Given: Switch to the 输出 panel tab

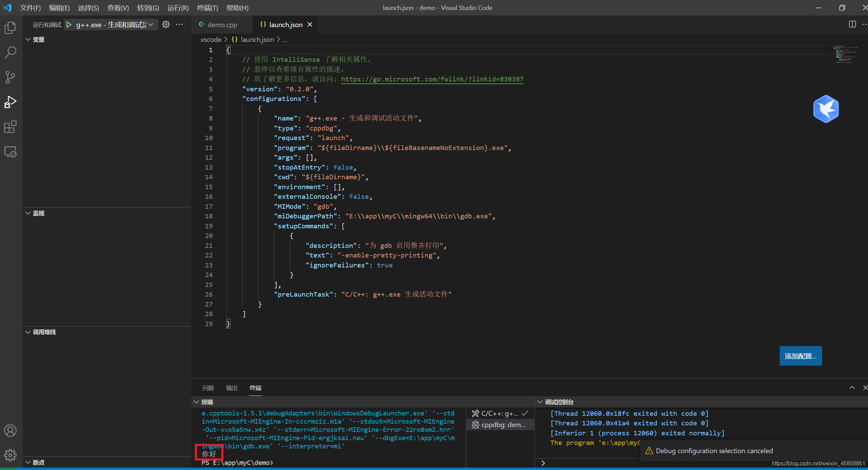Looking at the screenshot, I should click(232, 388).
